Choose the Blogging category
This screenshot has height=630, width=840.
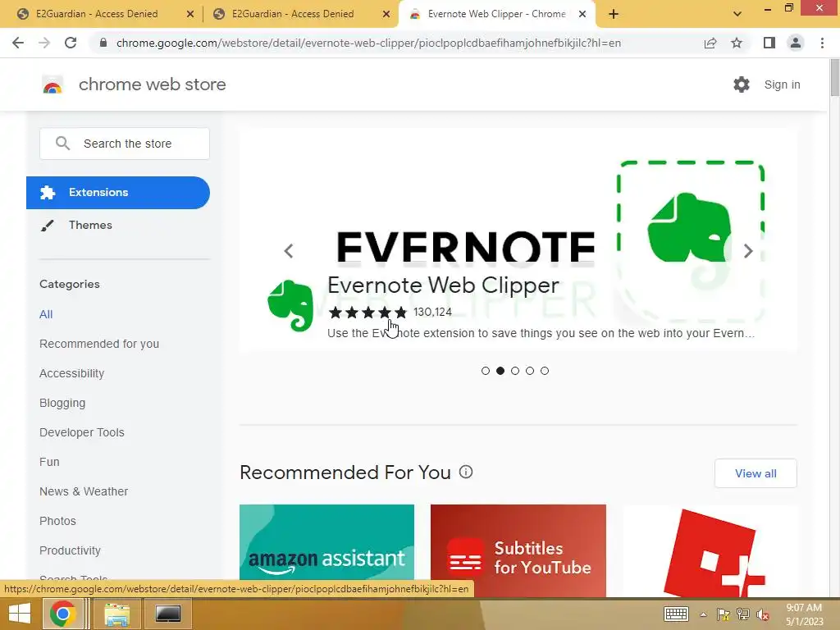(62, 403)
